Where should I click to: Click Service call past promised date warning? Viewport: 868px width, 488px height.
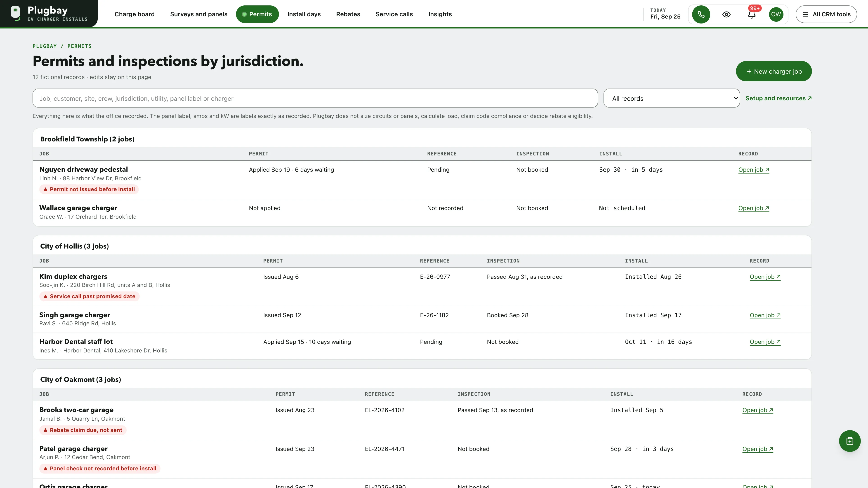pos(89,296)
